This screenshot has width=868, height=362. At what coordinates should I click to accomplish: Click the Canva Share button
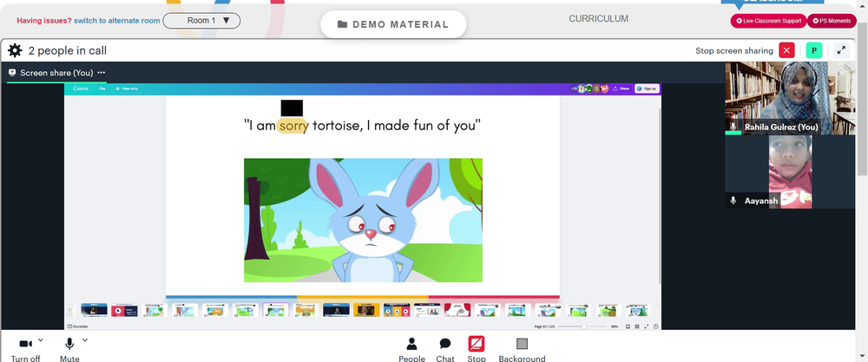click(x=621, y=89)
